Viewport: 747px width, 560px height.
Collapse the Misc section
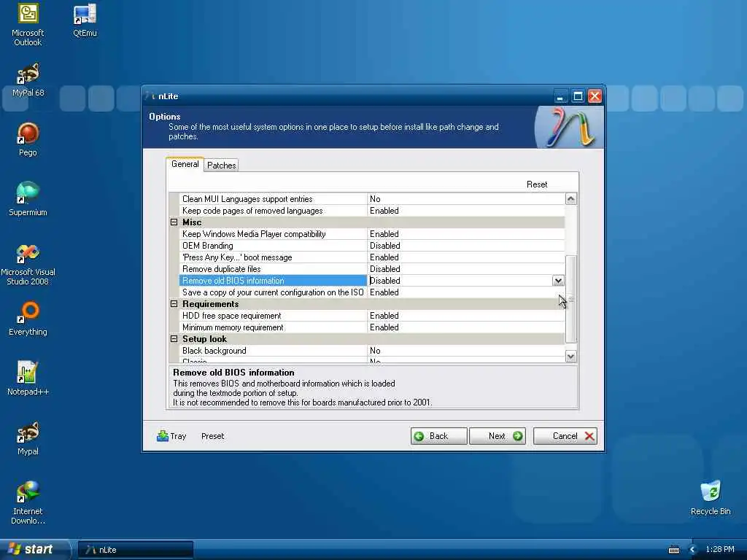[174, 222]
